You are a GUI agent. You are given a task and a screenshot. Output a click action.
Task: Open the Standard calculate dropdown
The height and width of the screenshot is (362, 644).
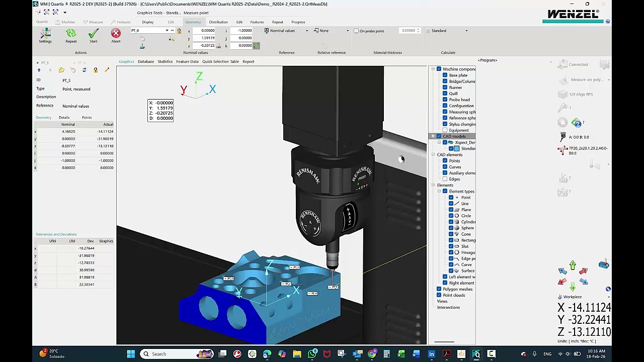coord(466,31)
